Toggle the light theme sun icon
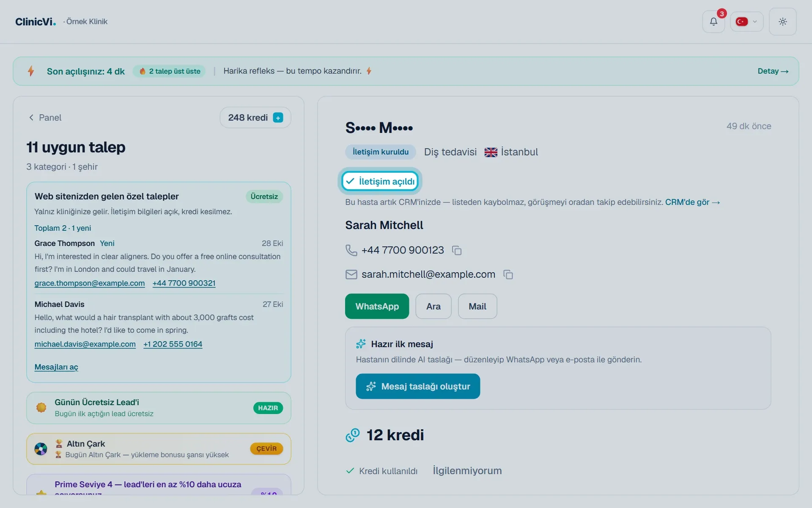The height and width of the screenshot is (508, 812). point(782,22)
